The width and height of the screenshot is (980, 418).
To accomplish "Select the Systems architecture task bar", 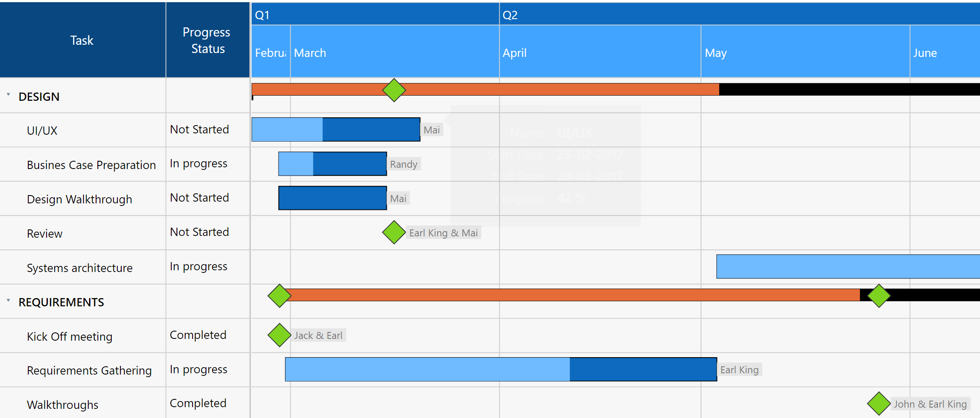I will click(847, 266).
